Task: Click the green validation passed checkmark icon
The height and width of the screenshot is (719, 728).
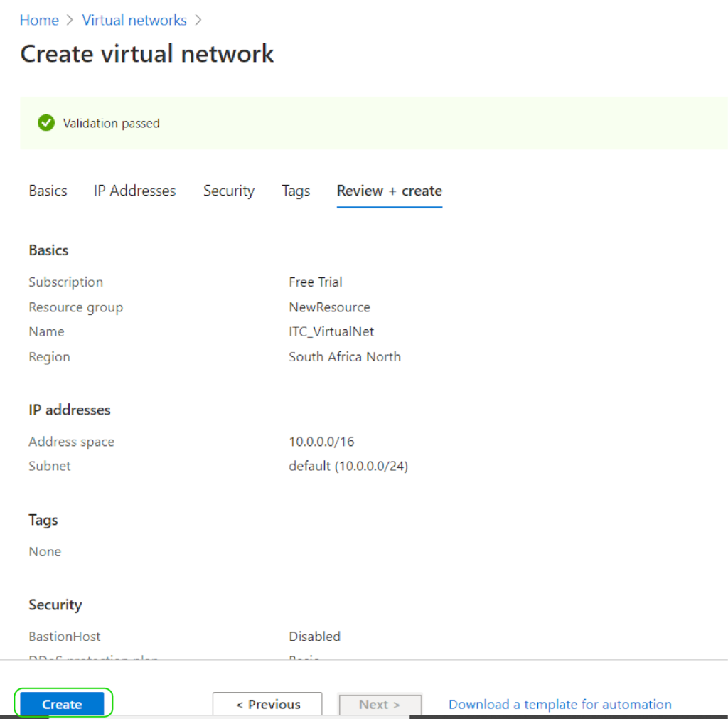Action: click(45, 122)
